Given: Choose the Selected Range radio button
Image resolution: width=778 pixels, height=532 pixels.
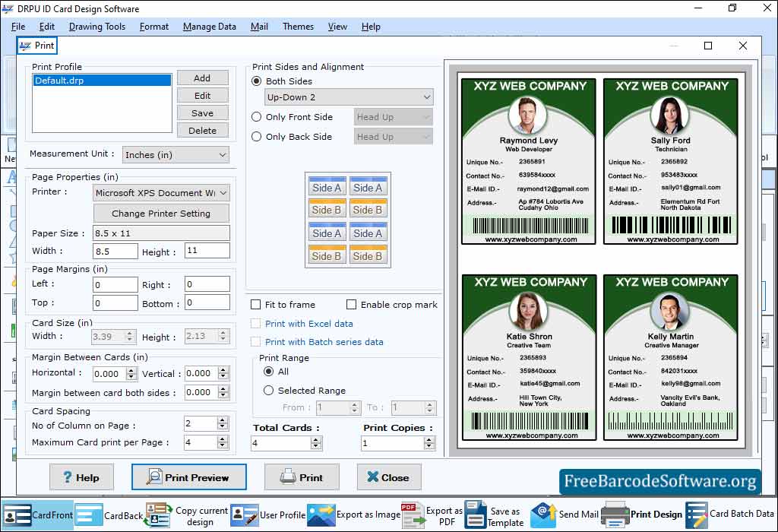Looking at the screenshot, I should 268,391.
